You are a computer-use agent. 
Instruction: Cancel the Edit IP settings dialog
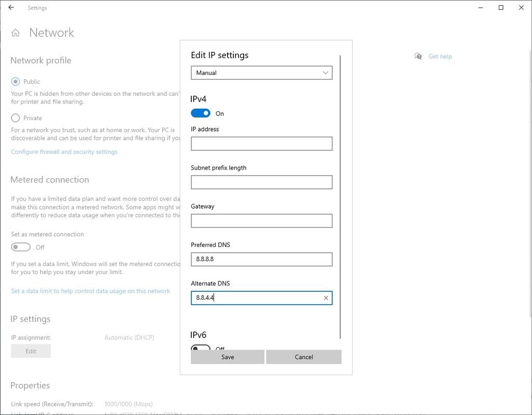tap(303, 357)
